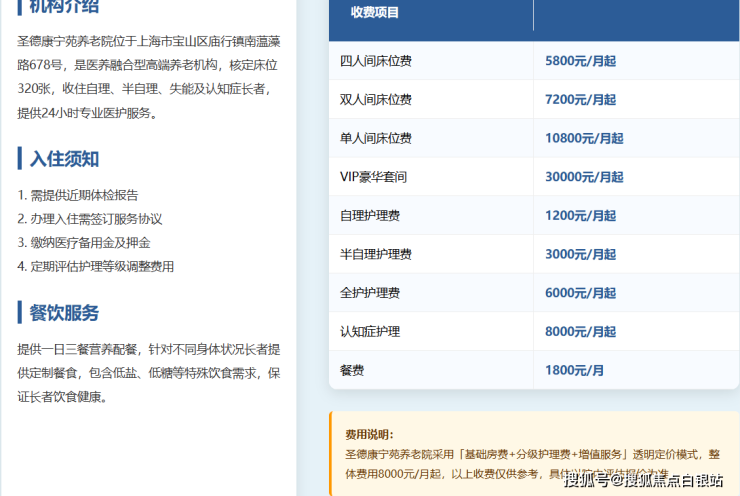Viewport: 740px width, 496px height.
Task: Click the 机构介绍 section heading
Action: tap(64, 7)
